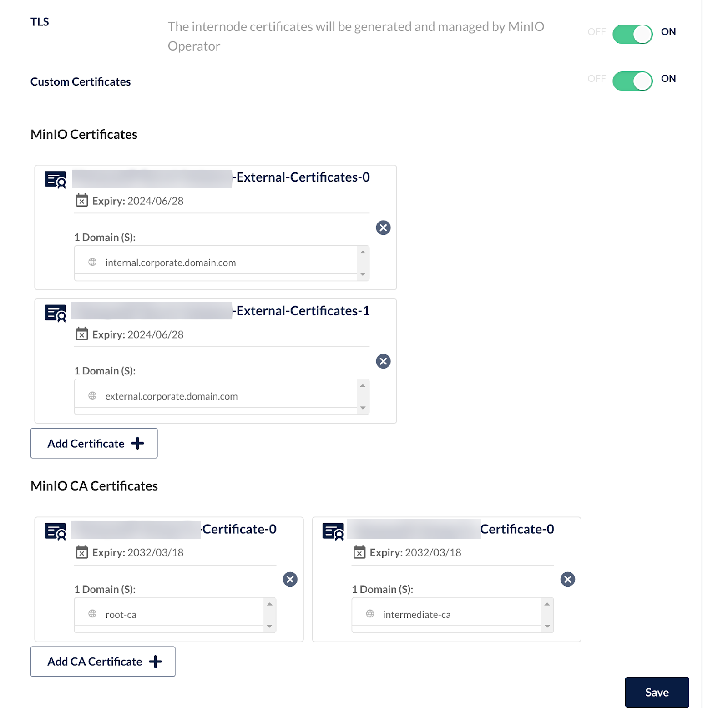The image size is (728, 708).
Task: Click the External-Certificates-0 certificate icon
Action: (56, 179)
